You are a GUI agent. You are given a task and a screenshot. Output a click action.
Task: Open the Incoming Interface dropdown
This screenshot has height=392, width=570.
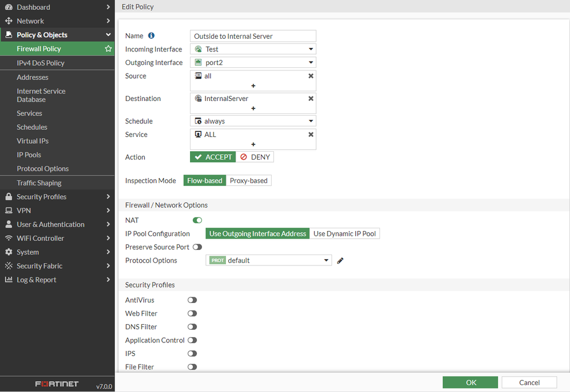[x=253, y=49]
